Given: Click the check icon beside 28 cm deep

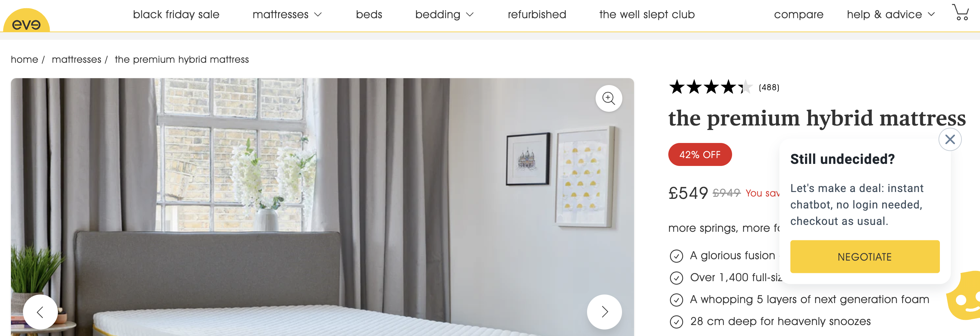Looking at the screenshot, I should coord(676,322).
